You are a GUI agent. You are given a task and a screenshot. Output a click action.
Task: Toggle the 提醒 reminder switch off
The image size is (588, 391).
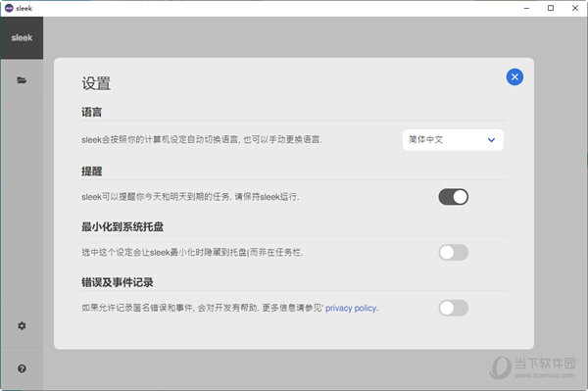tap(454, 197)
